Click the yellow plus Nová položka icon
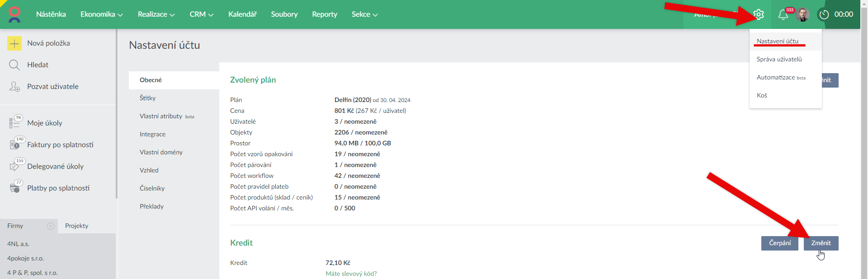Screen dimensions: 868x279 click(x=14, y=43)
